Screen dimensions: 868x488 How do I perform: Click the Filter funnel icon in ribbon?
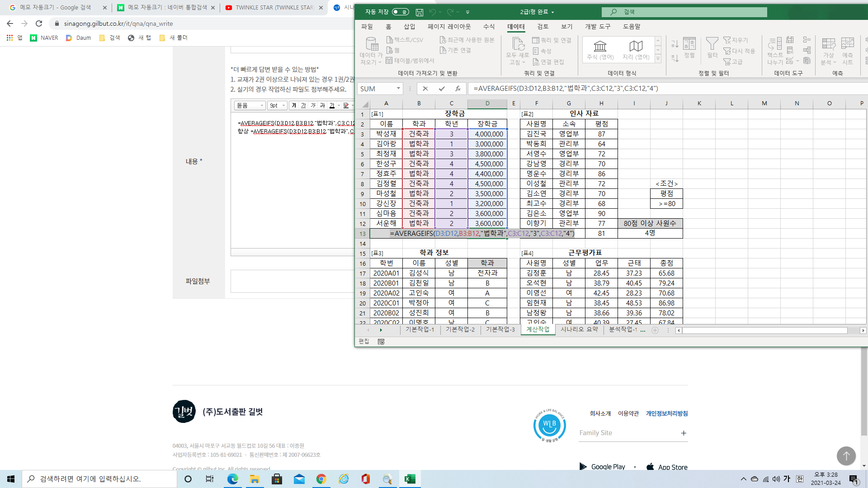(x=712, y=45)
